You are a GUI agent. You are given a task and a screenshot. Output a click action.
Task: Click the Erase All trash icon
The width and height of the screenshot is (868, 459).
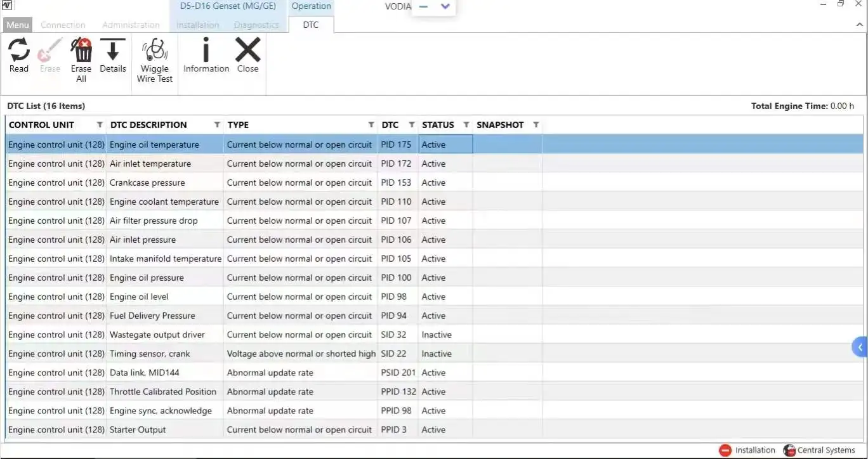pyautogui.click(x=81, y=49)
